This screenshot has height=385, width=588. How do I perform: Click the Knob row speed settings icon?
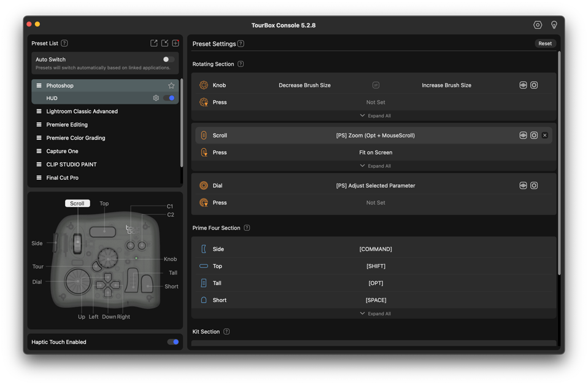click(534, 85)
